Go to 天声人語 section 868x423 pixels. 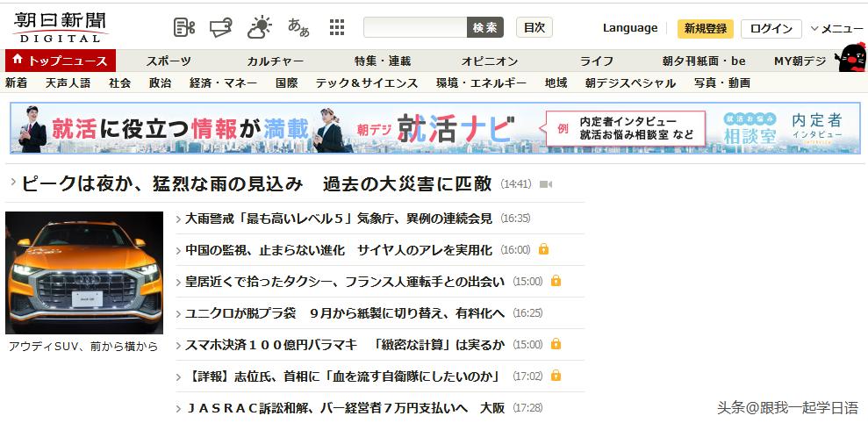click(68, 83)
